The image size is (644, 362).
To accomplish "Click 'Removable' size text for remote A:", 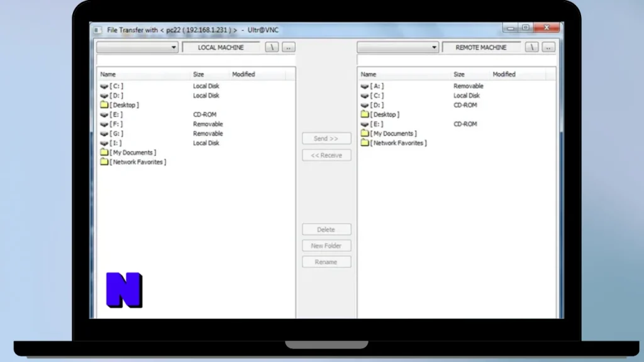I will tap(468, 86).
